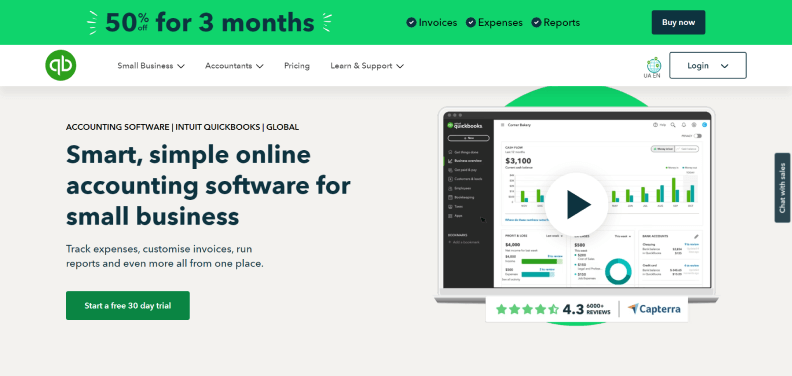Screen dimensions: 792x376
Task: Expand the chevron next to Small Business
Action: (x=181, y=66)
